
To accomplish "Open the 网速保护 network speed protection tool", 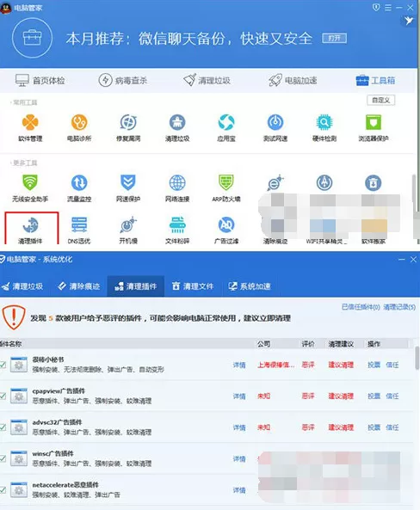I will [128, 188].
